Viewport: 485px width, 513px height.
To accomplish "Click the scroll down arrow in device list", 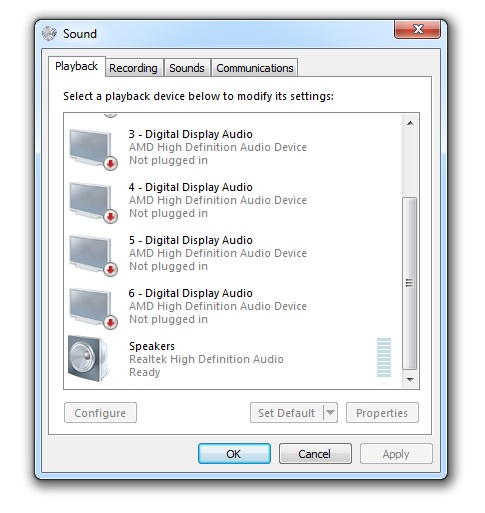I will (410, 380).
